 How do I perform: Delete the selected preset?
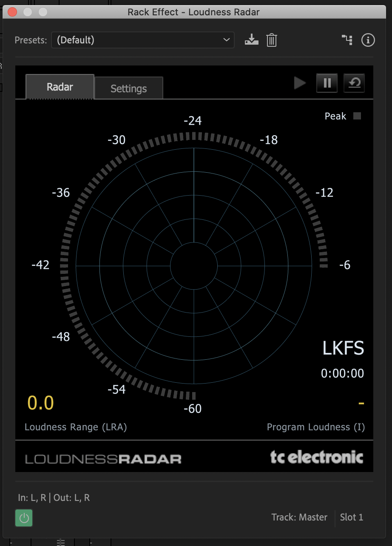click(271, 40)
